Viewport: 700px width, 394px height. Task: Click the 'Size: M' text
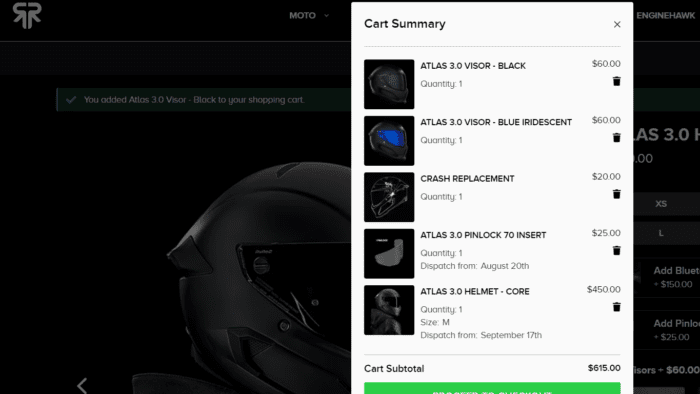[x=435, y=322]
